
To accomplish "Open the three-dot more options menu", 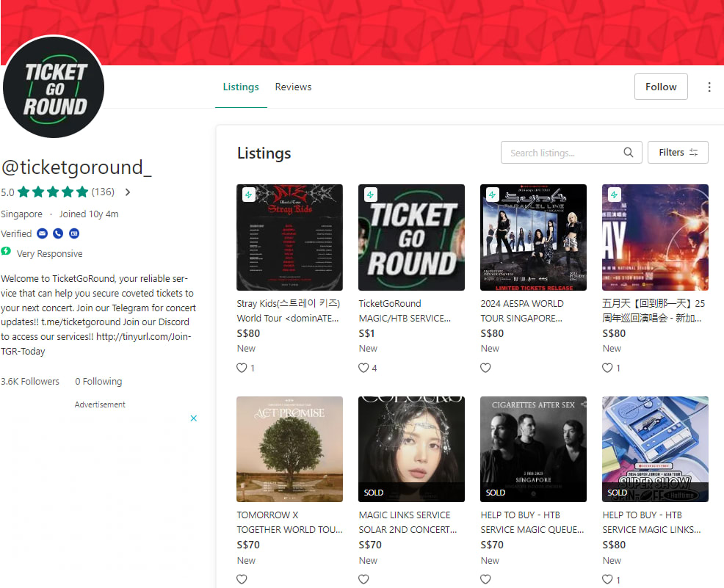I will point(709,87).
